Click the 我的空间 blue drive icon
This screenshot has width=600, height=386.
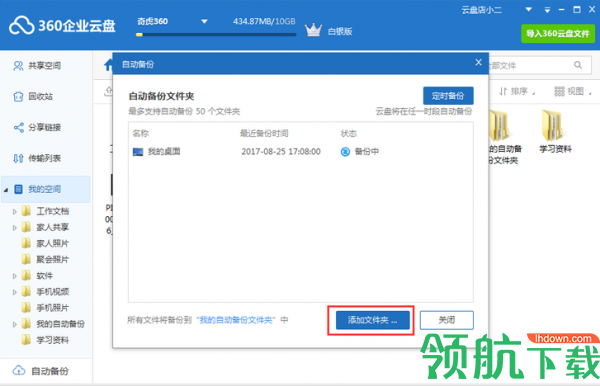click(18, 189)
